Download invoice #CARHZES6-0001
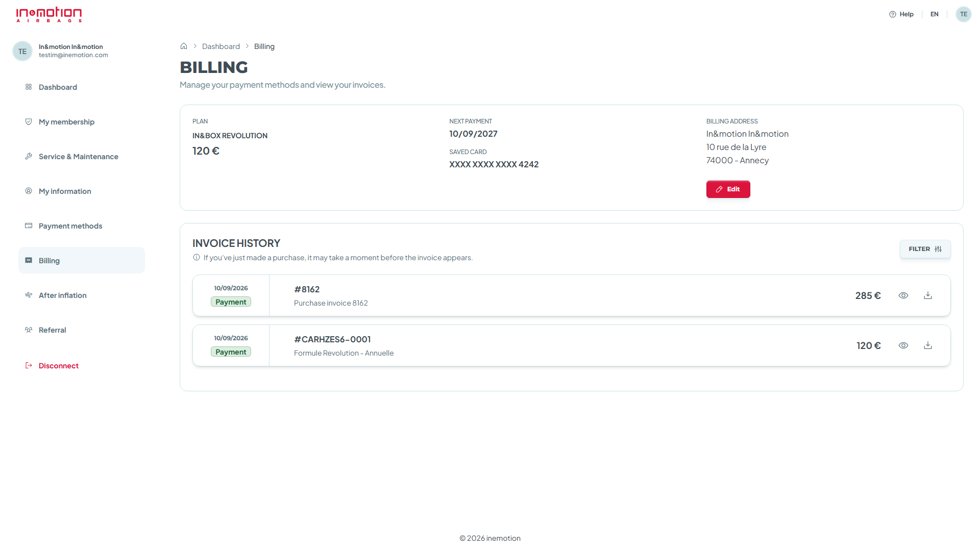 pos(928,345)
